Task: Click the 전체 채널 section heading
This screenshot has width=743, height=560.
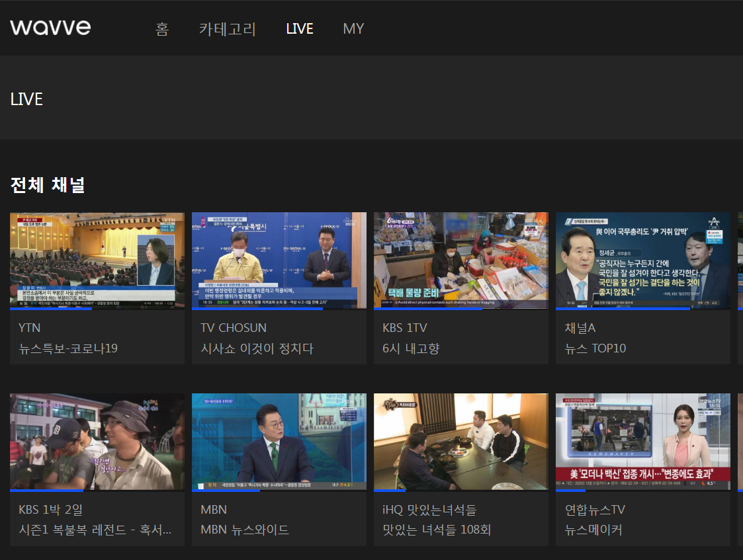Action: pos(48,184)
